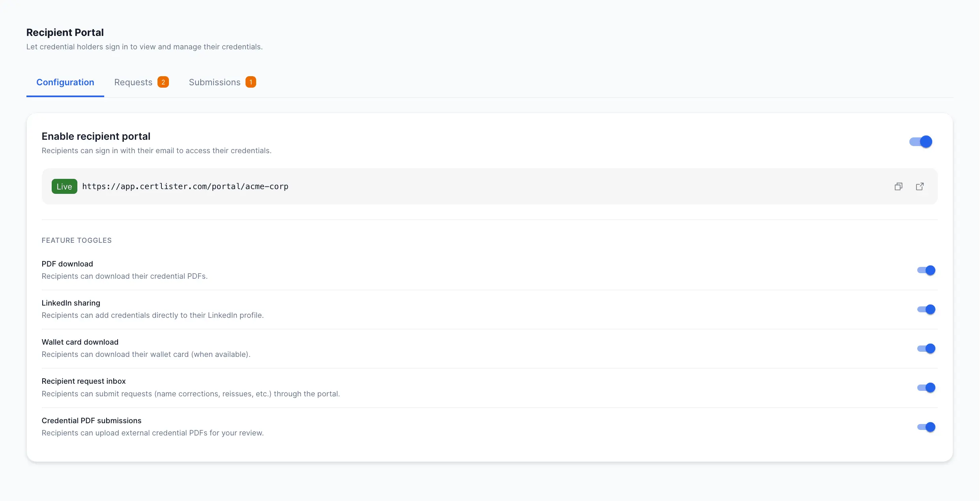Open the Submissions tab

(x=214, y=82)
